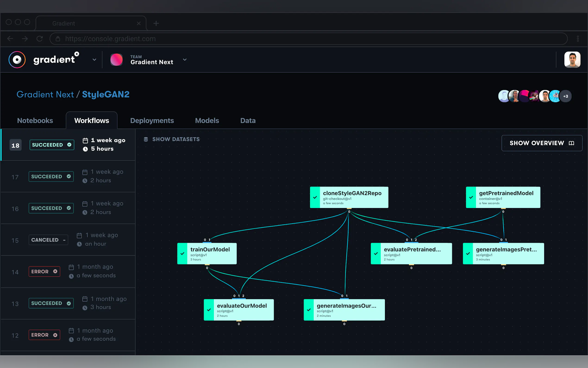
Task: Click the database icon beside Show Datasets
Action: pos(146,139)
